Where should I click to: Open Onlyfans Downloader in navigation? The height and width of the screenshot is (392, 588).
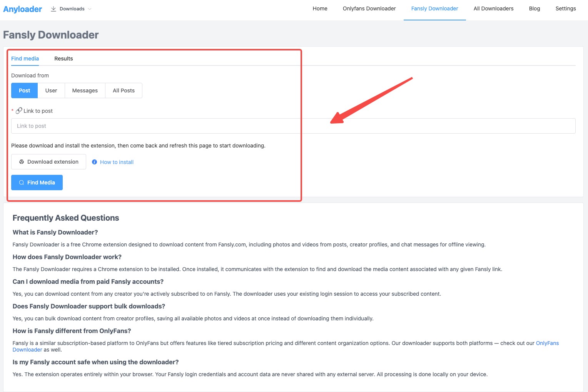(369, 8)
